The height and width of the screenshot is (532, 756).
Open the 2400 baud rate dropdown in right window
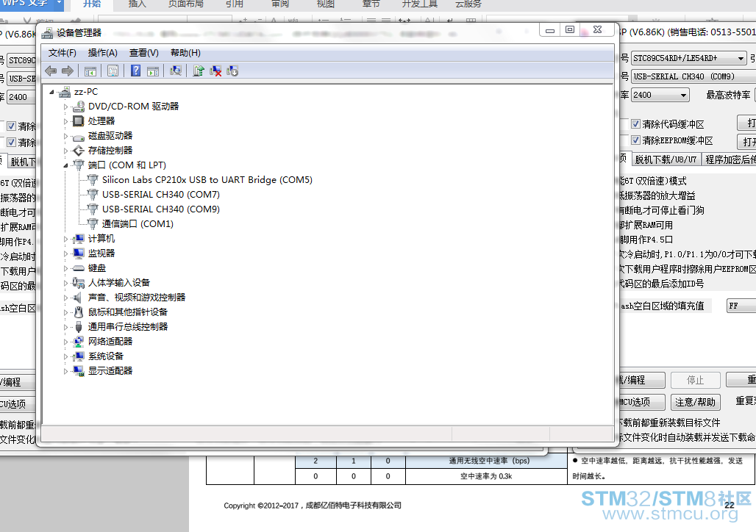[683, 95]
